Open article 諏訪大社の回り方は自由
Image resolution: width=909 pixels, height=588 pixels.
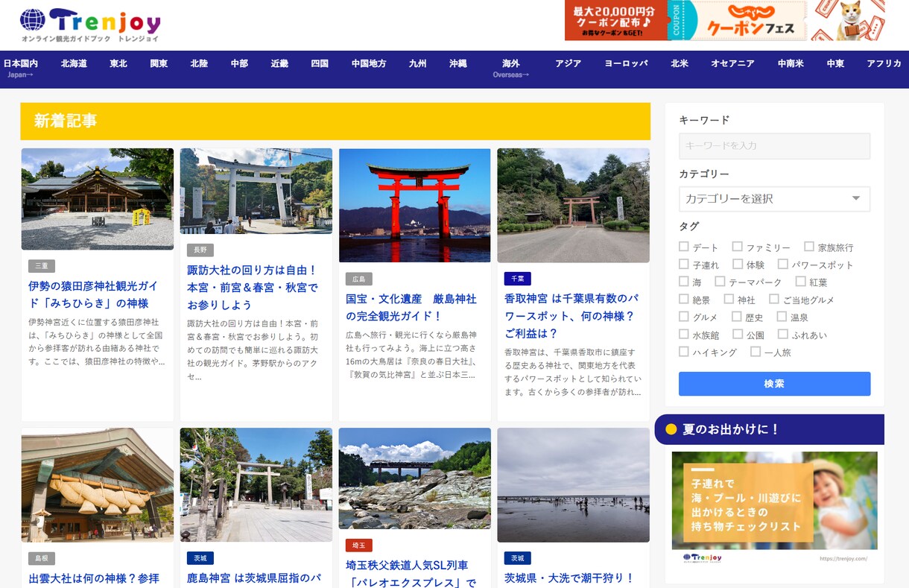[253, 287]
